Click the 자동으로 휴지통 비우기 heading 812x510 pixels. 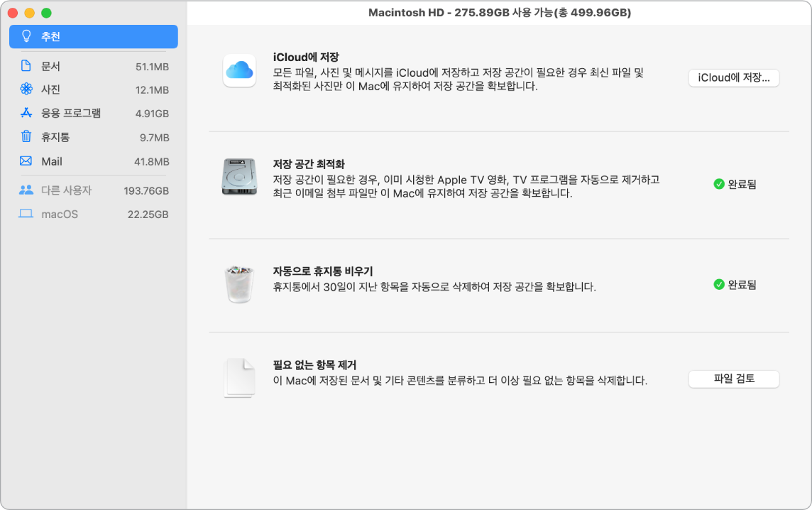tap(323, 271)
